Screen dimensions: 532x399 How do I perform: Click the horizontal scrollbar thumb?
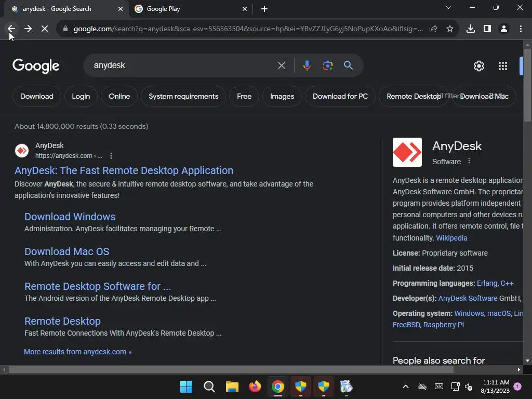click(x=231, y=369)
